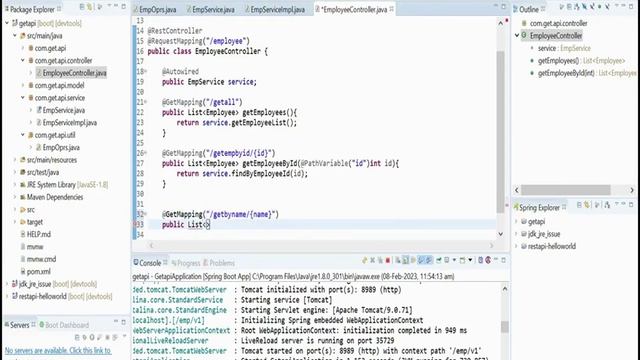The height and width of the screenshot is (360, 640).
Task: Click fold toggle at line 21 GetMapping
Action: [145, 102]
